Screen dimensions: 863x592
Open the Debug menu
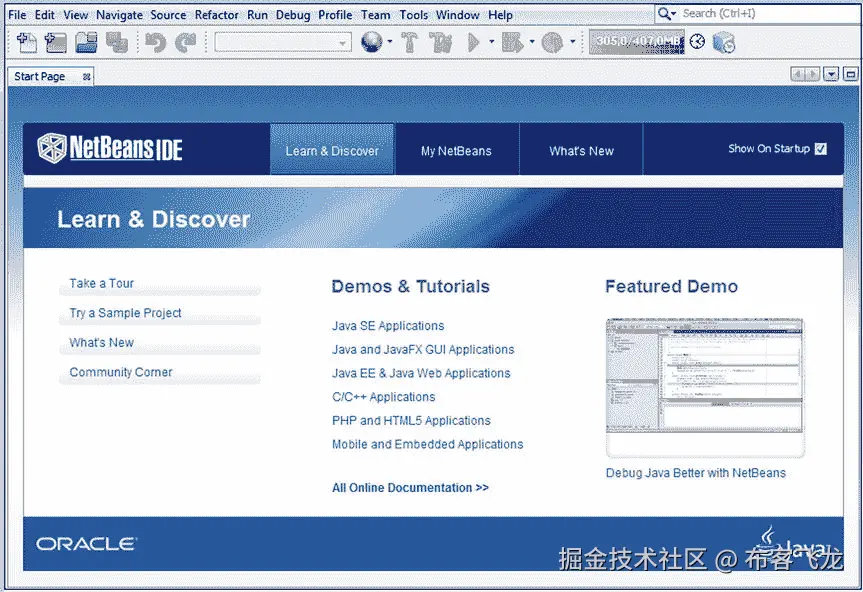coord(293,15)
